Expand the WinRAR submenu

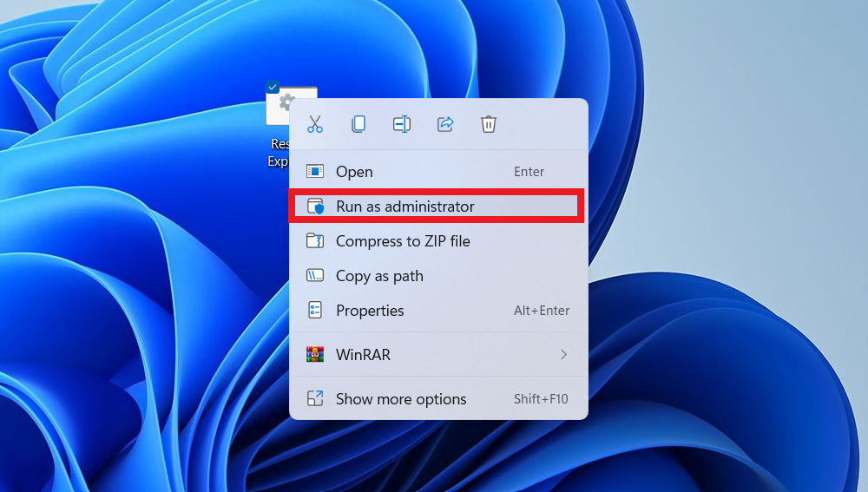pyautogui.click(x=437, y=354)
